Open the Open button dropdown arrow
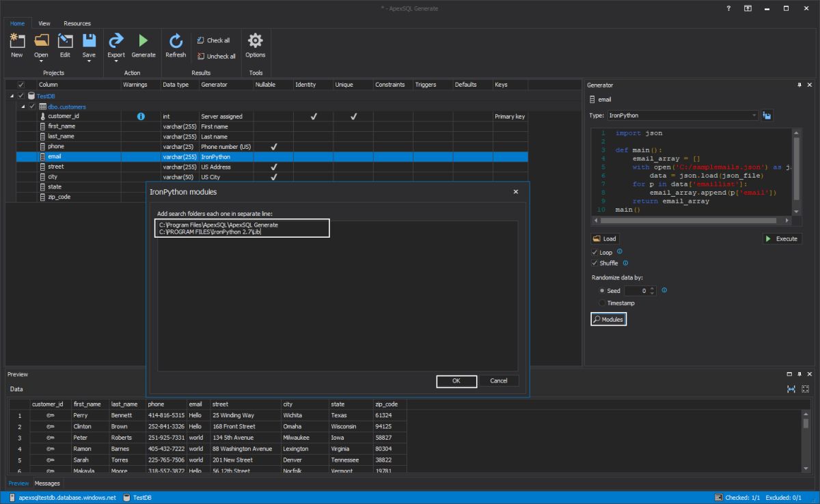The width and height of the screenshot is (820, 504). click(41, 61)
